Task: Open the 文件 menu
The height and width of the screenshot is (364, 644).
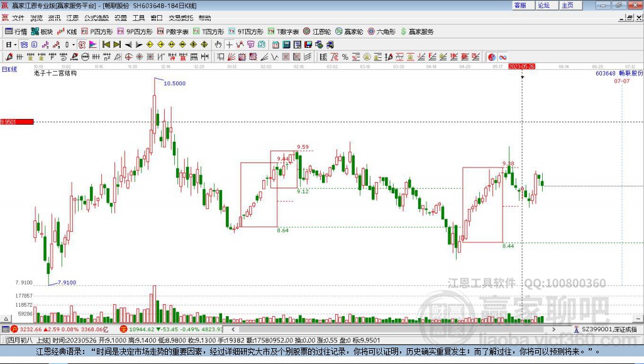Action: point(18,18)
